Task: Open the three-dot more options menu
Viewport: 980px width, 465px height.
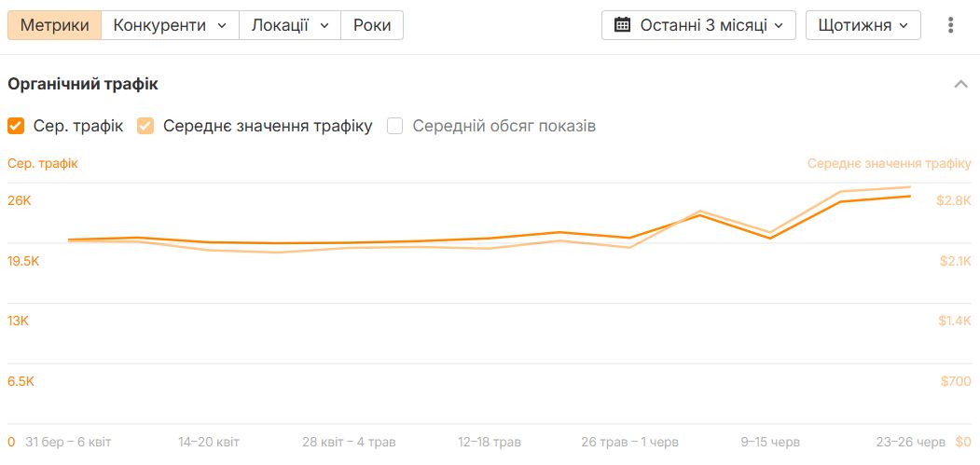Action: click(x=950, y=25)
